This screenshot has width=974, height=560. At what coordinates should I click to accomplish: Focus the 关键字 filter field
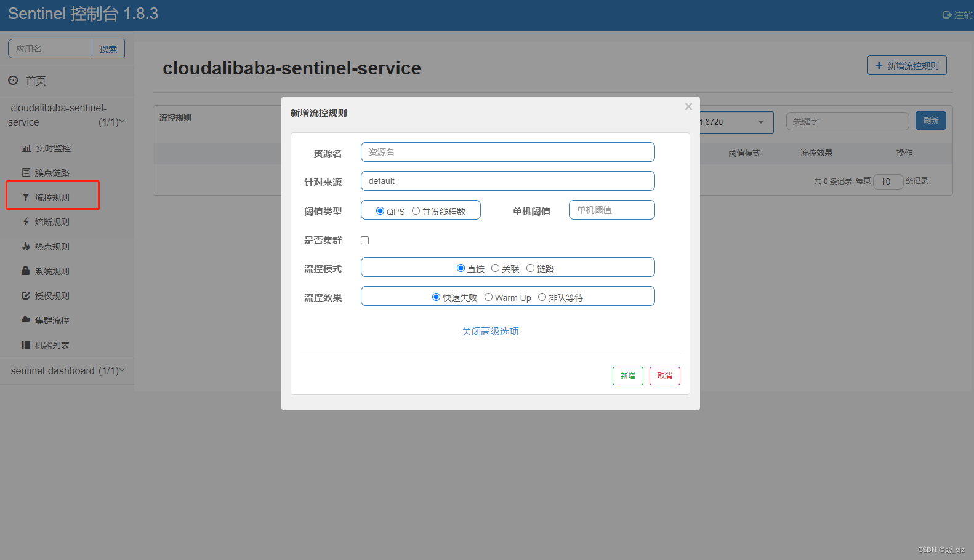coord(848,121)
